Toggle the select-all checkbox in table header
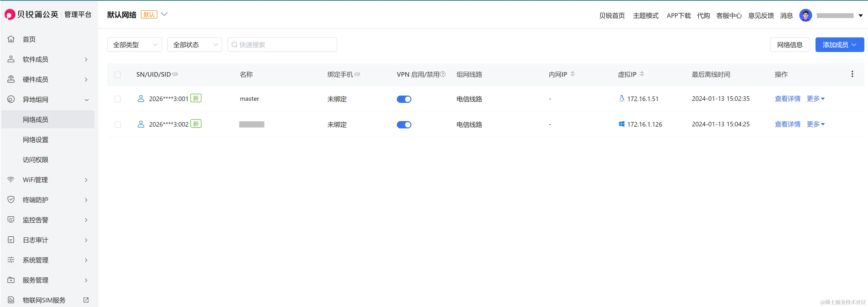Image resolution: width=868 pixels, height=307 pixels. pos(118,74)
